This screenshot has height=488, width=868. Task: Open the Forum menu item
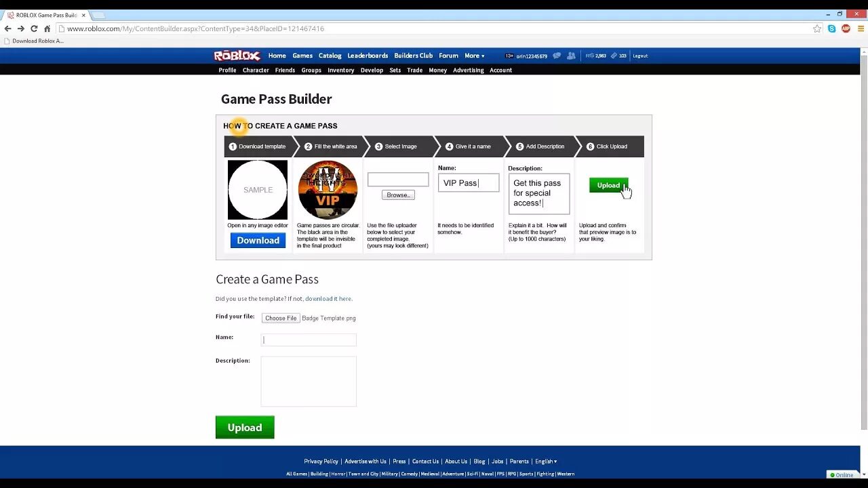tap(448, 56)
